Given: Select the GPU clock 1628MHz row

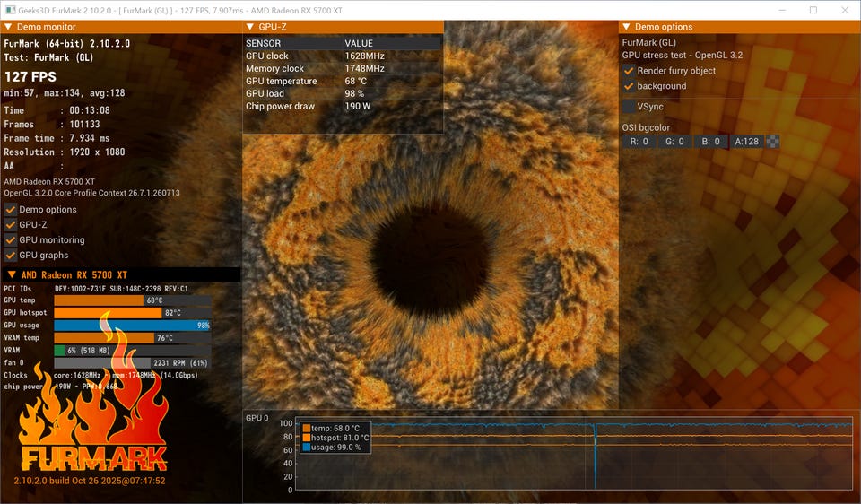Looking at the screenshot, I should click(x=344, y=56).
